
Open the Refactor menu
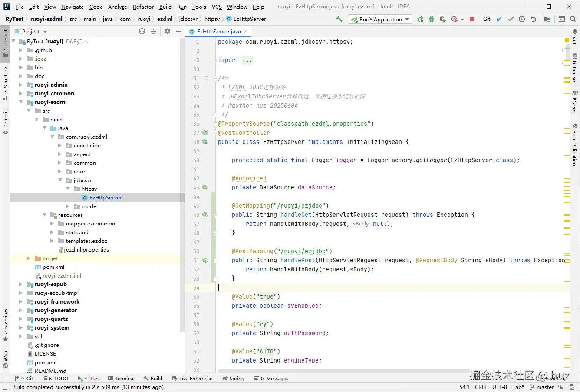[x=143, y=7]
